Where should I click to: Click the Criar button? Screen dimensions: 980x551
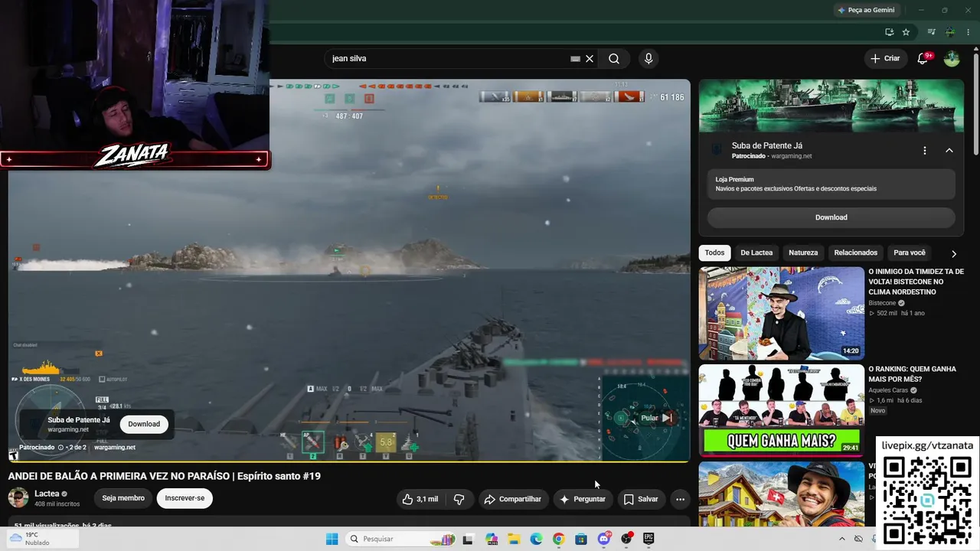885,59
